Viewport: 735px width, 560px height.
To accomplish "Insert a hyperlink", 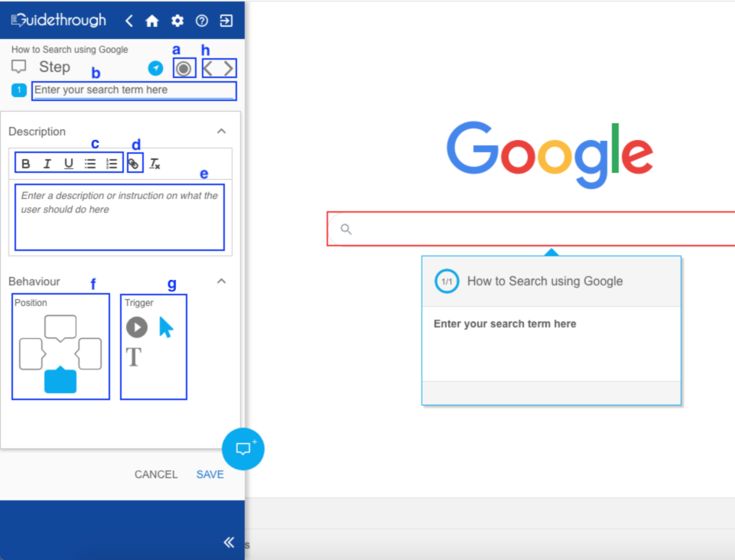I will pyautogui.click(x=135, y=163).
